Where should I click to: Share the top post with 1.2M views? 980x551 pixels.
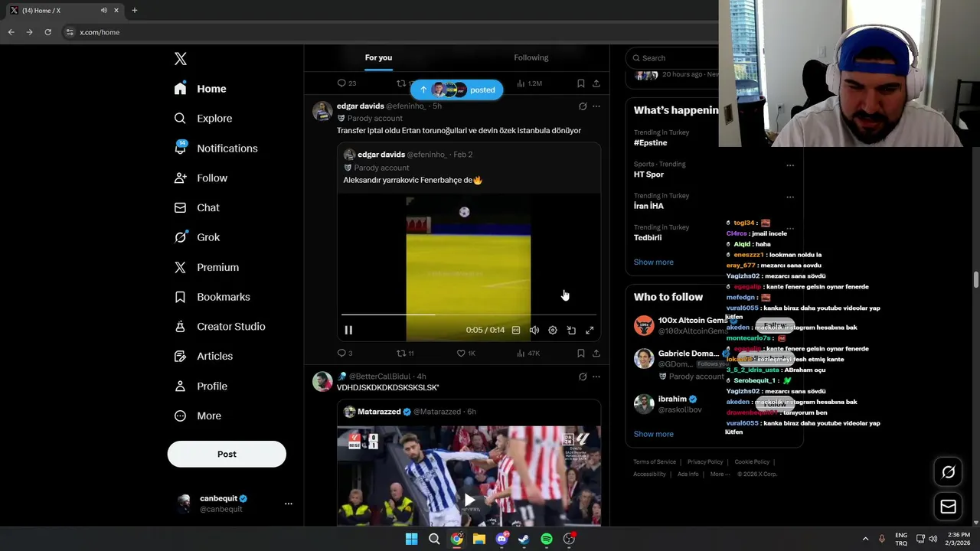(596, 83)
